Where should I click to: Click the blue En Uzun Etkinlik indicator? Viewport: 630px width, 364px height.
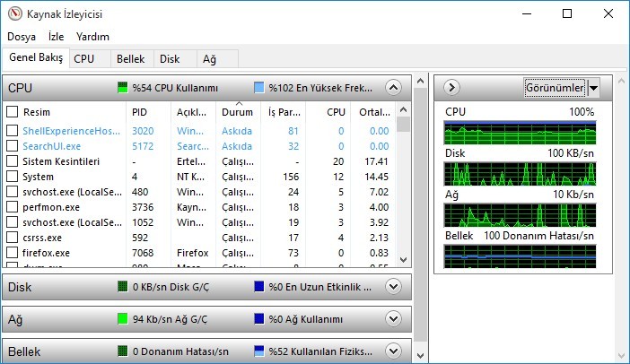tap(259, 287)
